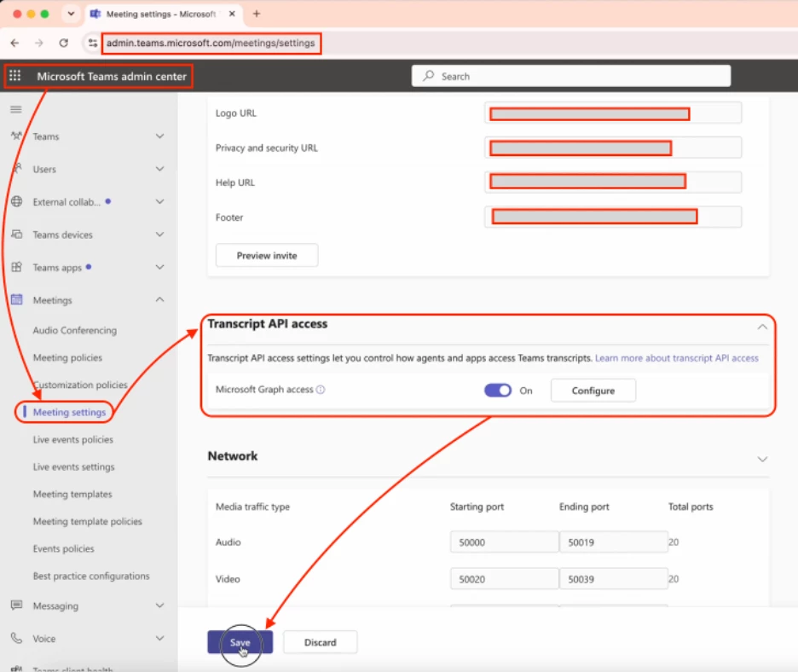
Task: Click the Discard button
Action: [320, 642]
